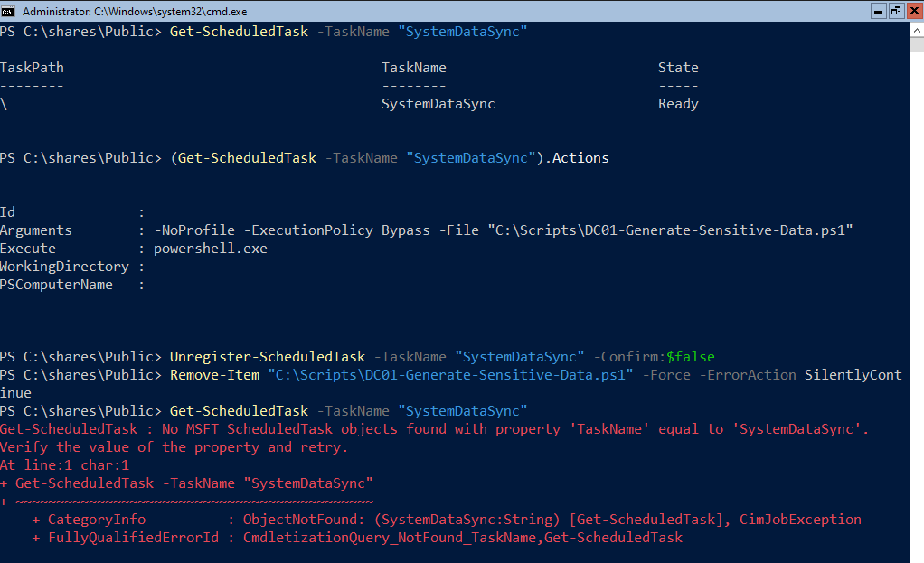Minimize the cmd.exe window

point(878,11)
